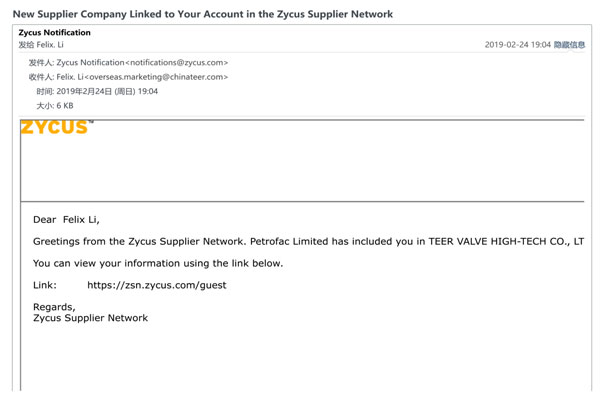Image resolution: width=600 pixels, height=396 pixels.
Task: Click sender address notifications@zycus.com
Action: [x=176, y=62]
